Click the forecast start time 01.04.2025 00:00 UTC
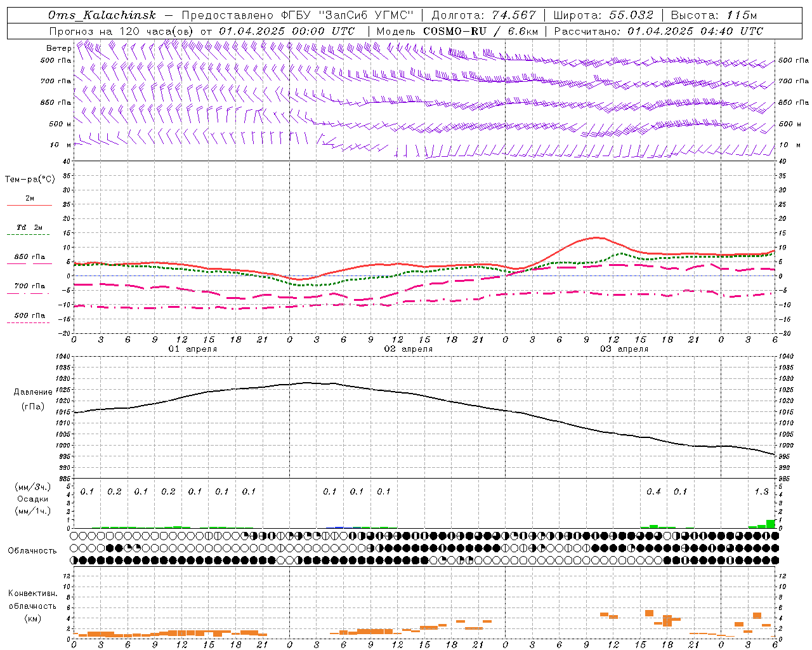 [x=287, y=31]
